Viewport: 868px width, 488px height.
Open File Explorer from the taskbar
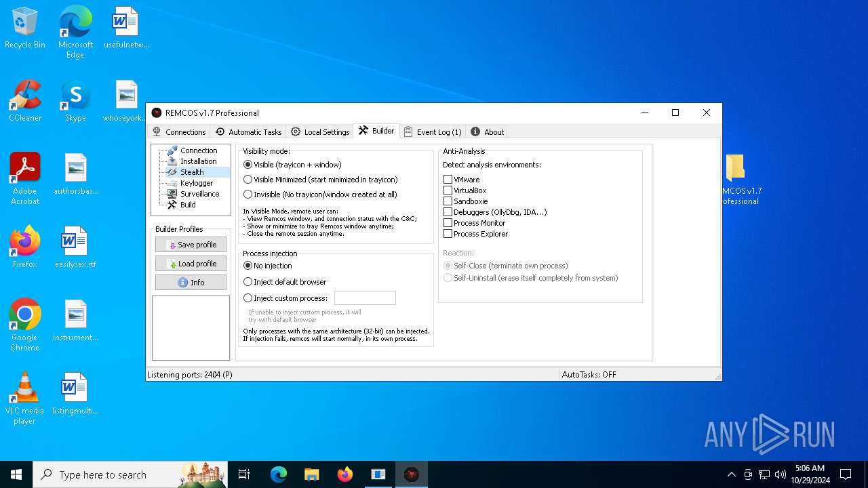point(312,474)
